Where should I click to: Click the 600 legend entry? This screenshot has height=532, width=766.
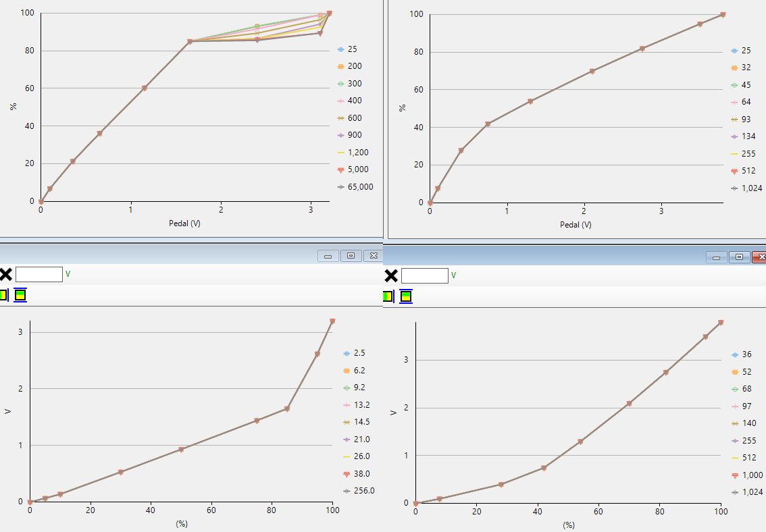click(x=349, y=118)
